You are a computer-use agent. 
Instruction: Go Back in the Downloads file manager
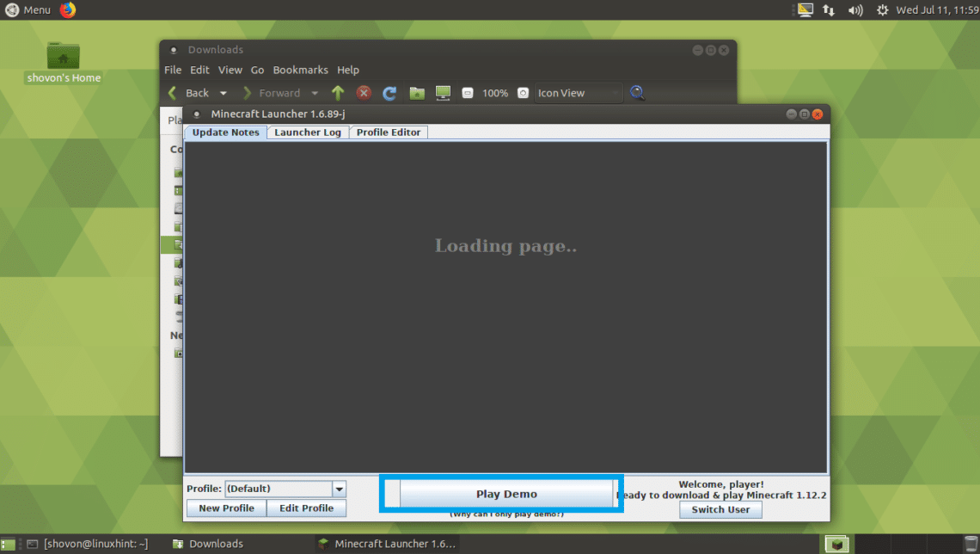click(188, 93)
